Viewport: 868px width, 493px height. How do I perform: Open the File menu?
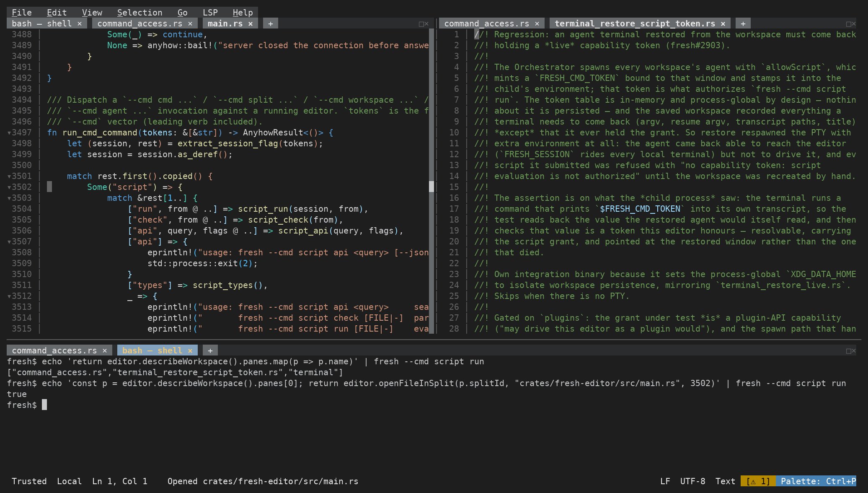22,13
